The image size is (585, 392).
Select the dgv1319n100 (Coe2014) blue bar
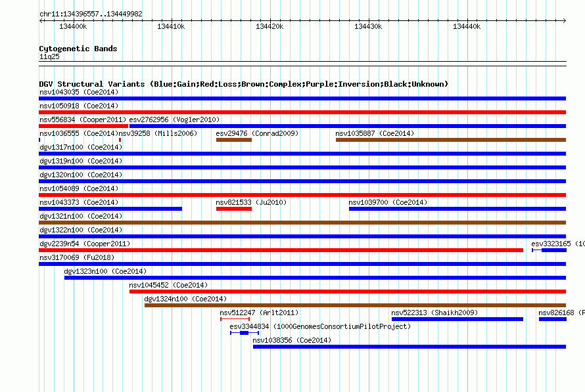302,167
